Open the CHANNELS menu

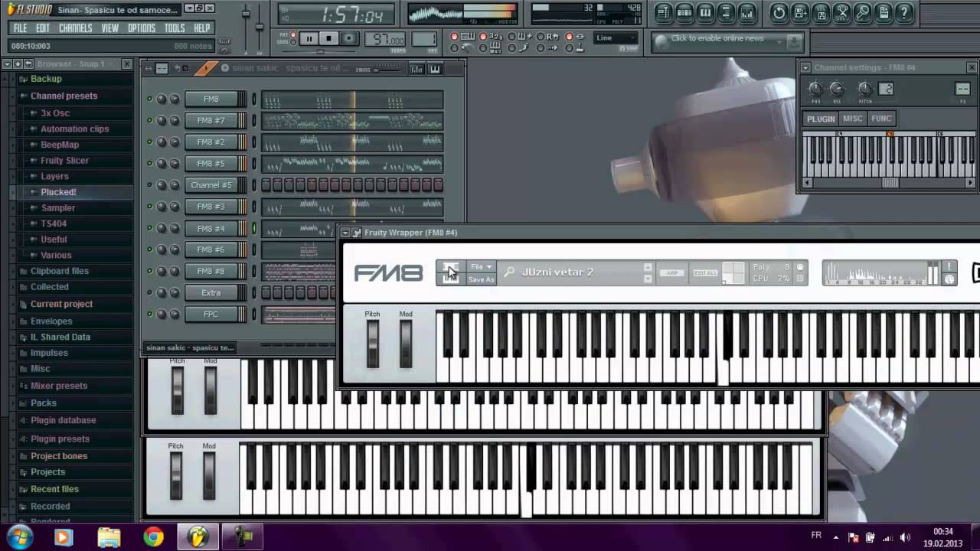pyautogui.click(x=76, y=28)
